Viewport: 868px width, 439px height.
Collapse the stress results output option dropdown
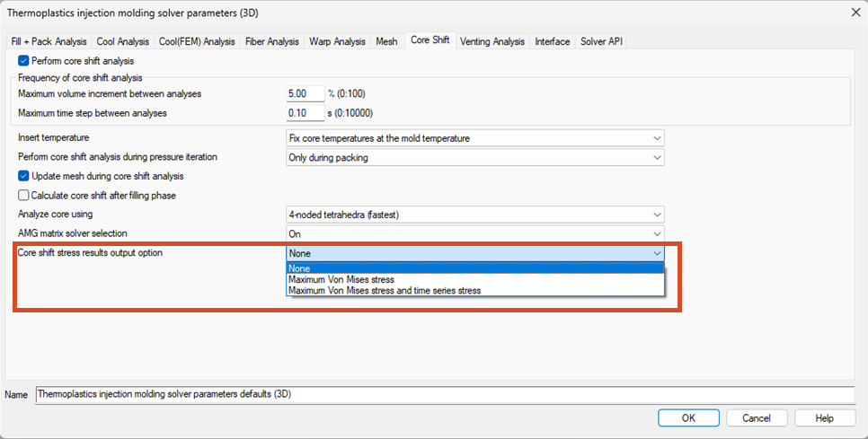click(475, 253)
